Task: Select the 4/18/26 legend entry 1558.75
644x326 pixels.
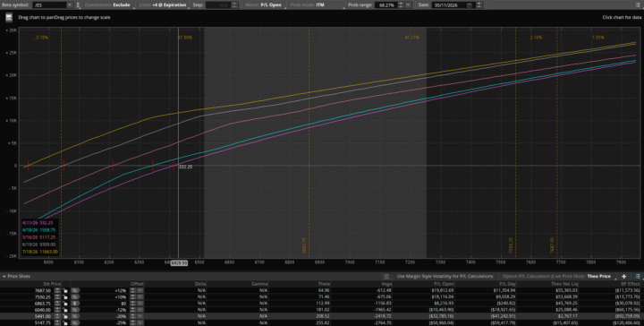Action: click(x=38, y=230)
